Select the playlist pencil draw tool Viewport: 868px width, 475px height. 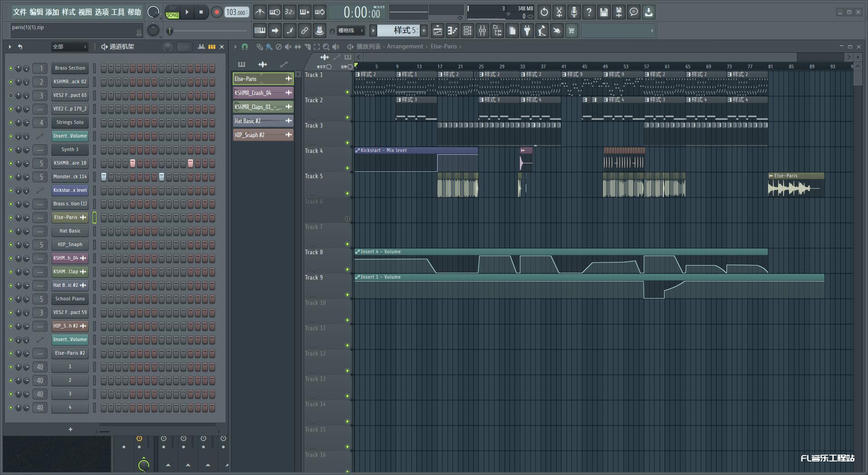(x=259, y=47)
